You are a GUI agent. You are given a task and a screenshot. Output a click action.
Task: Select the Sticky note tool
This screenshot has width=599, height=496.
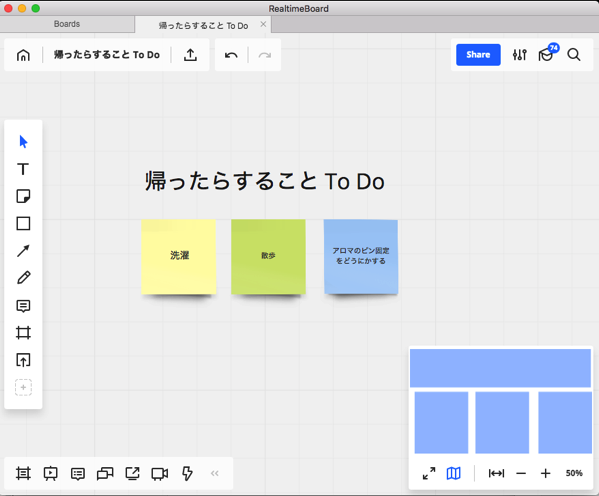pyautogui.click(x=23, y=196)
